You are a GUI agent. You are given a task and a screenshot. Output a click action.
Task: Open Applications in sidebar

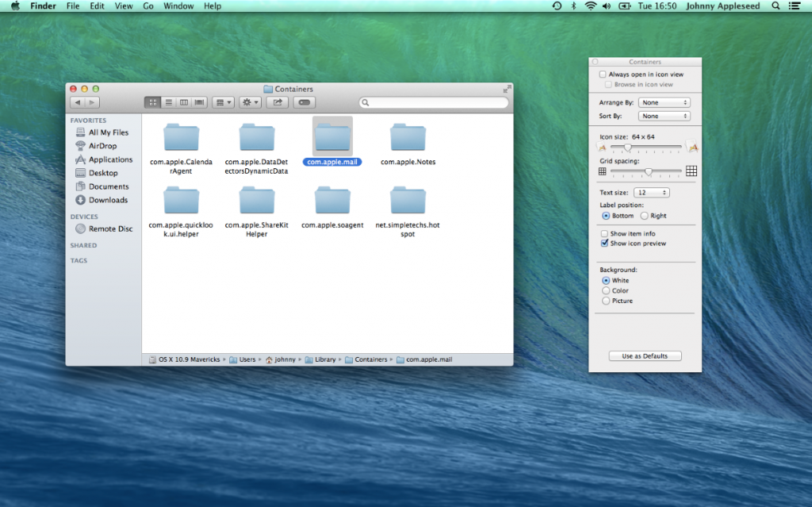tap(104, 159)
